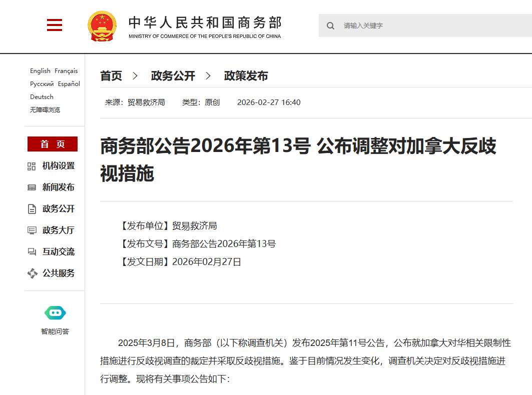This screenshot has height=395, width=532.
Task: Select the Русский language link
Action: pyautogui.click(x=42, y=84)
